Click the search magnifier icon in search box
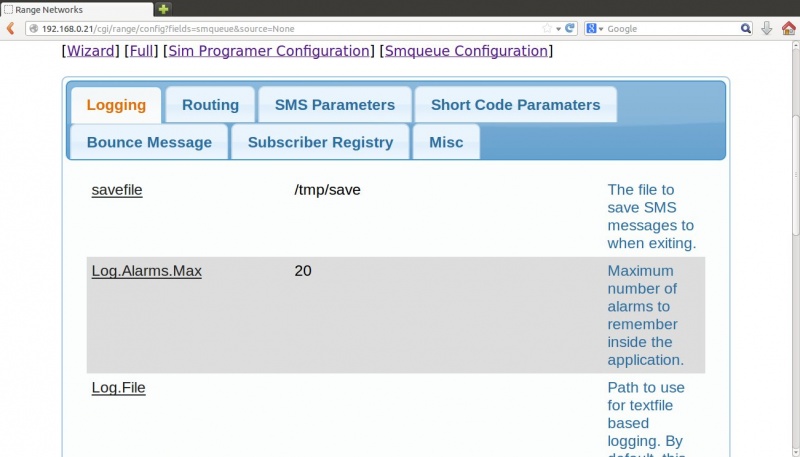This screenshot has height=457, width=800. (x=745, y=29)
